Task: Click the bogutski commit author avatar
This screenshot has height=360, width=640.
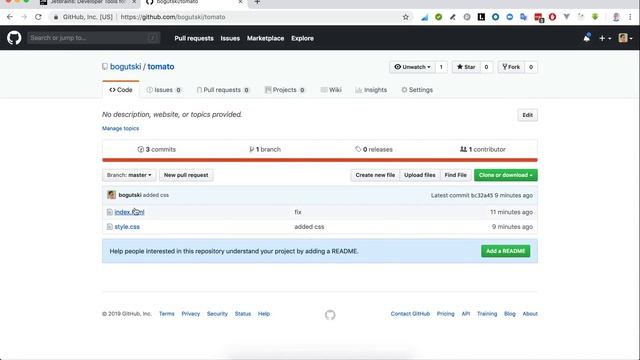Action: click(111, 195)
